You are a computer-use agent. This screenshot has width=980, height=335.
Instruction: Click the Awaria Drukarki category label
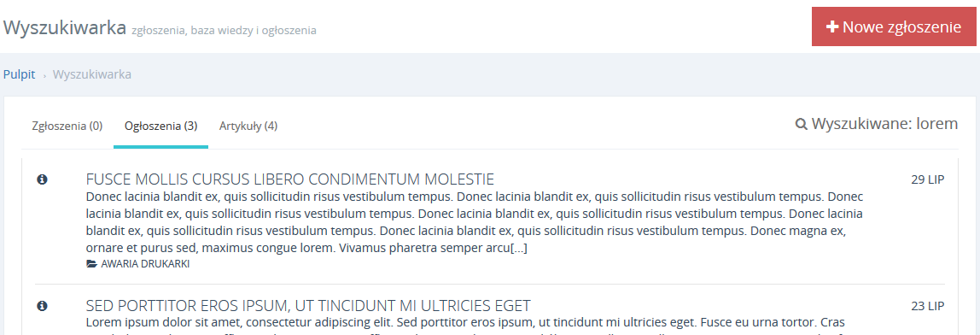click(x=145, y=264)
